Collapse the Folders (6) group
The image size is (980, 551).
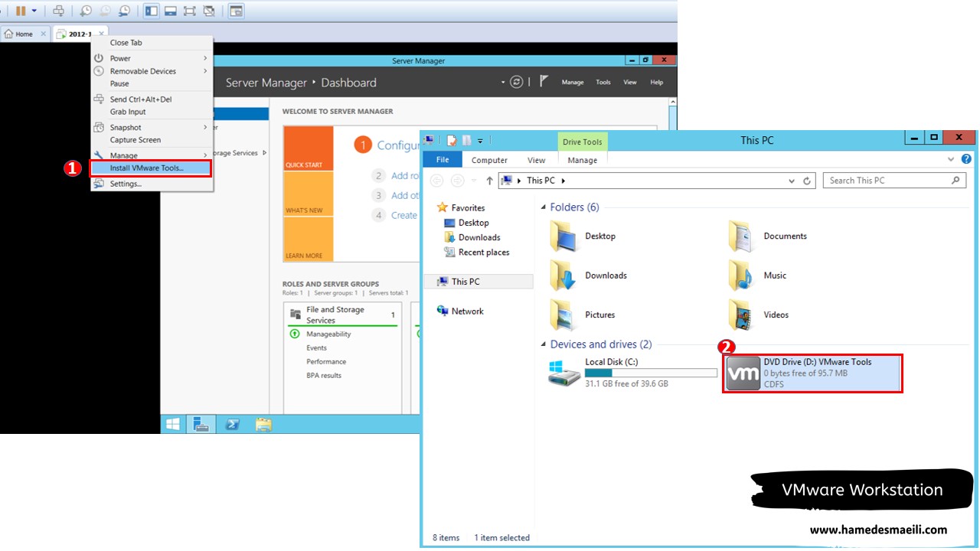pos(544,207)
